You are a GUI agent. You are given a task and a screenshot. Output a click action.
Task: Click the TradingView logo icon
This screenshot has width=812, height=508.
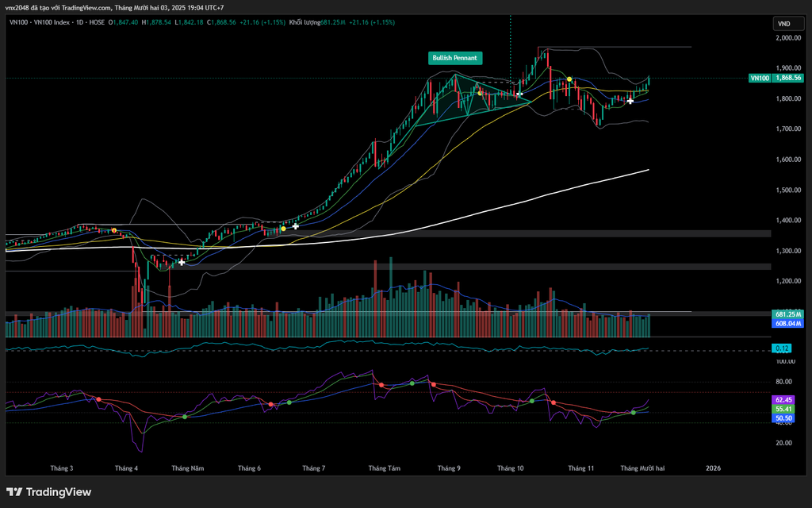[14, 492]
